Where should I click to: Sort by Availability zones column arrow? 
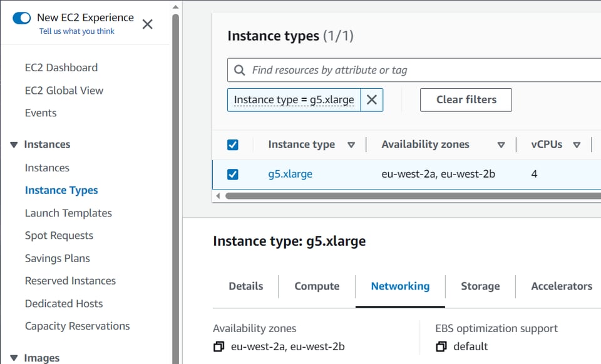[501, 145]
